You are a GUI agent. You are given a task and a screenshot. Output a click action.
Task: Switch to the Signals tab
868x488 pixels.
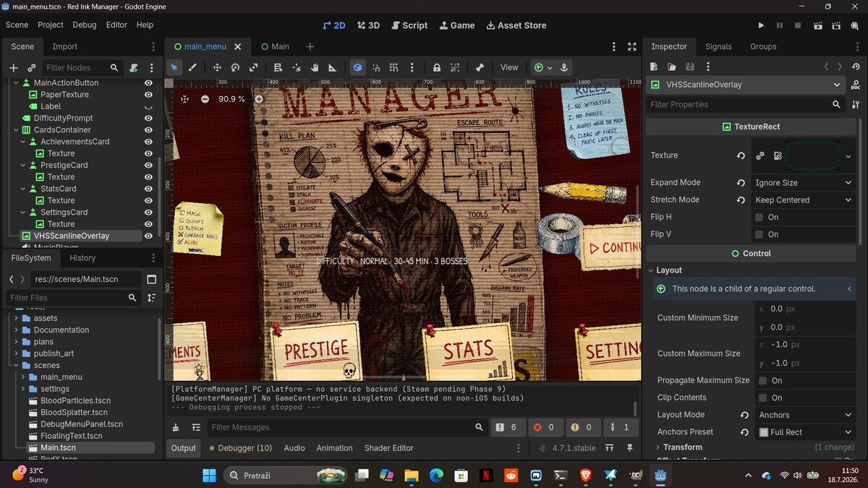coord(718,46)
